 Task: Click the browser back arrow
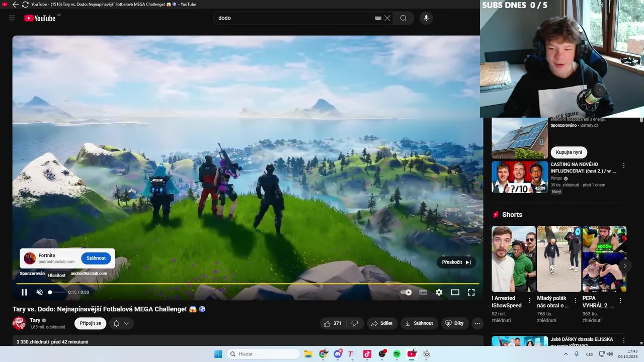coord(15,5)
